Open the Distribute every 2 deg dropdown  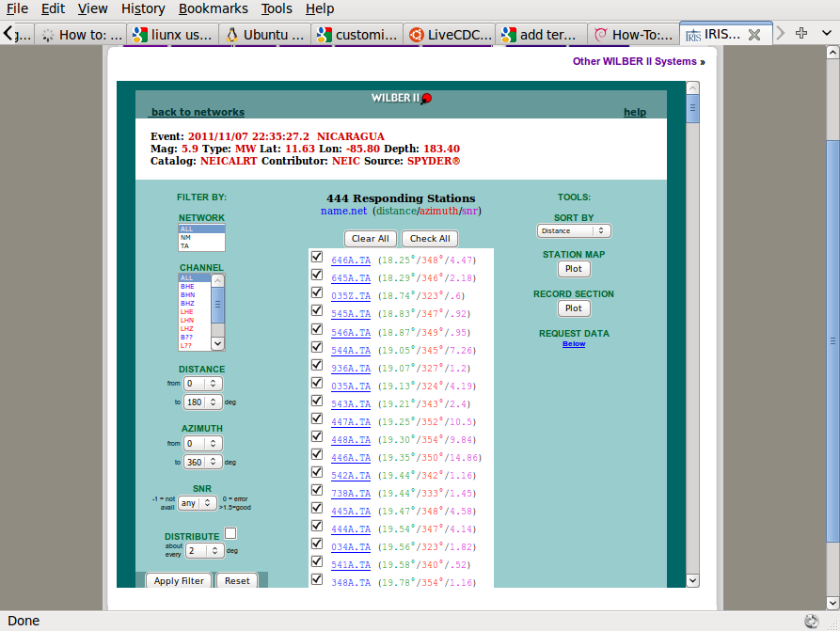pos(205,551)
